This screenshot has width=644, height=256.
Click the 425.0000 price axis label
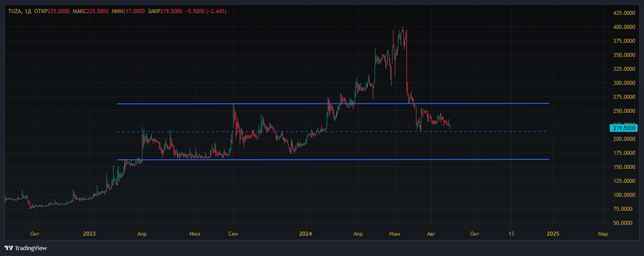624,13
